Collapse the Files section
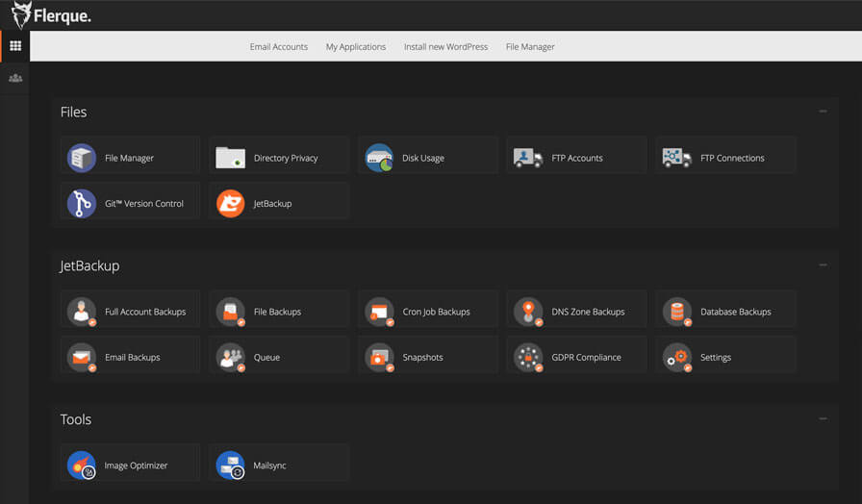The width and height of the screenshot is (862, 504). (x=823, y=112)
